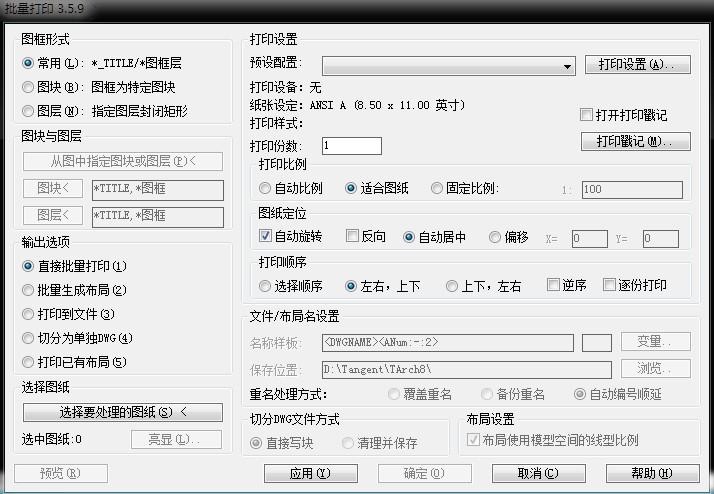Click 从图中指定图块或图层(P)< button

123,161
